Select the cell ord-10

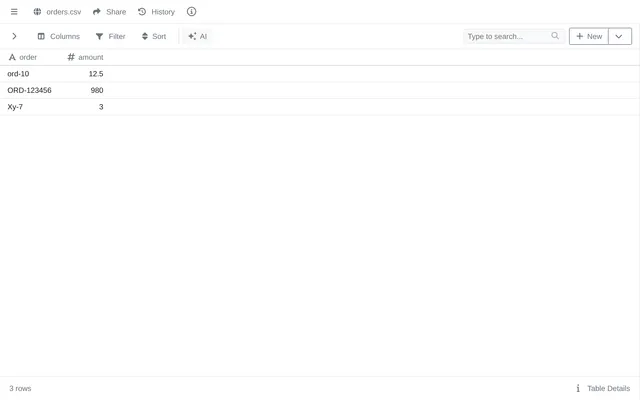coord(18,74)
